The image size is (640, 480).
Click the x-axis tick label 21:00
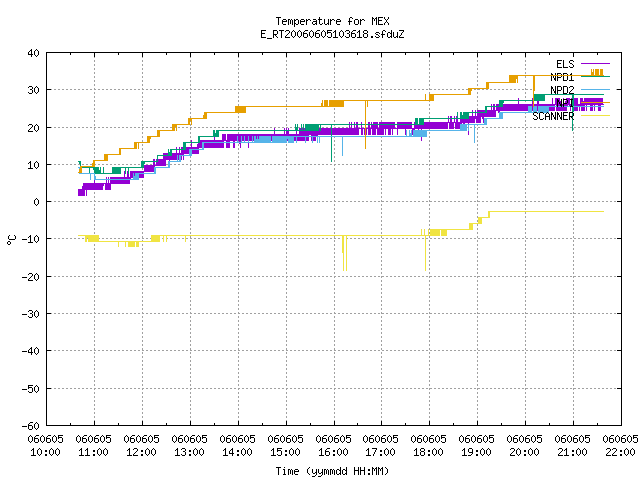(572, 452)
